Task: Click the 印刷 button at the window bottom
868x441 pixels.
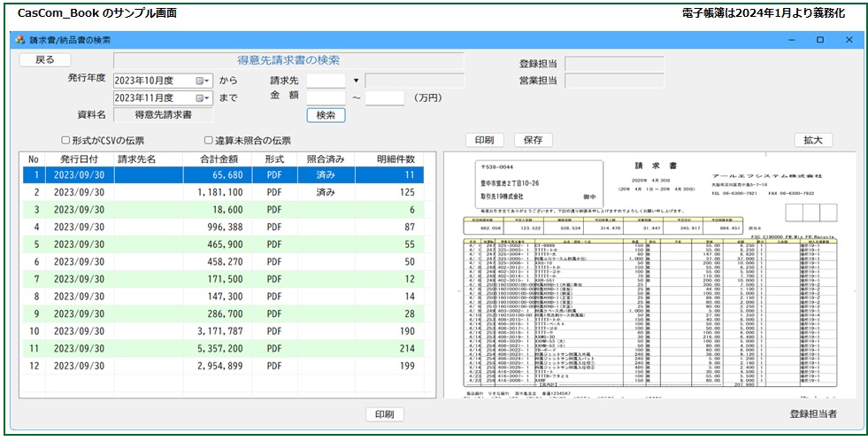Action: [x=385, y=414]
